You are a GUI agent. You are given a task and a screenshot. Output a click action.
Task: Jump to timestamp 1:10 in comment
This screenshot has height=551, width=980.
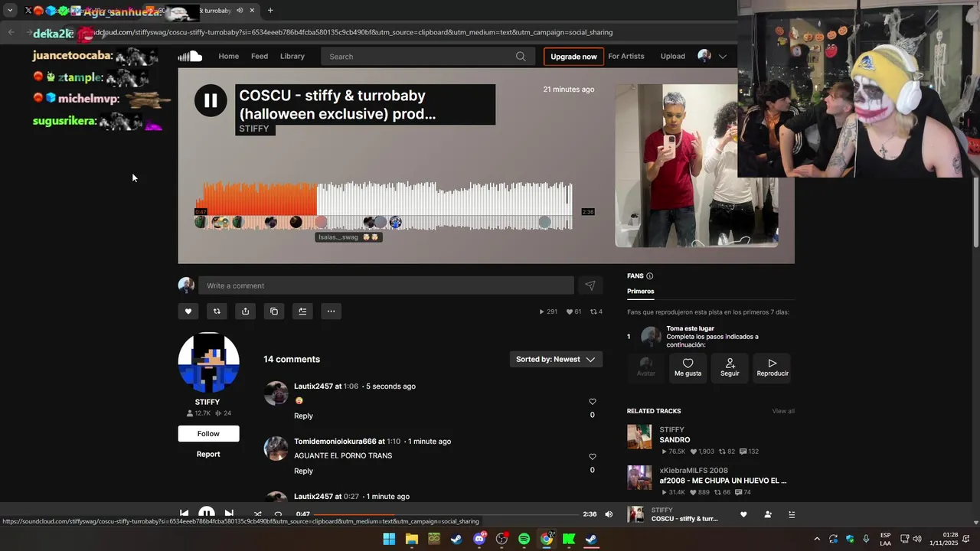click(x=394, y=442)
